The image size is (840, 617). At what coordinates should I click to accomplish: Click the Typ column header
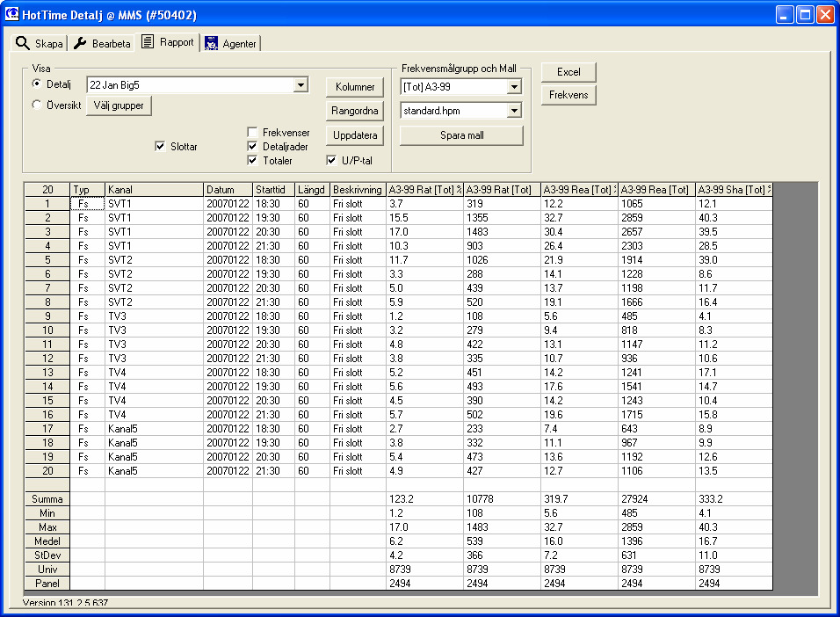tap(87, 190)
